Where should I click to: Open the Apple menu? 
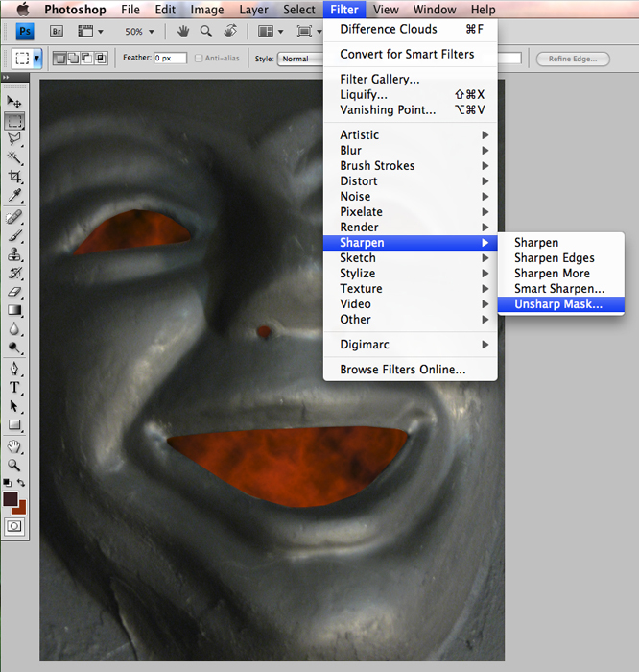pyautogui.click(x=23, y=9)
